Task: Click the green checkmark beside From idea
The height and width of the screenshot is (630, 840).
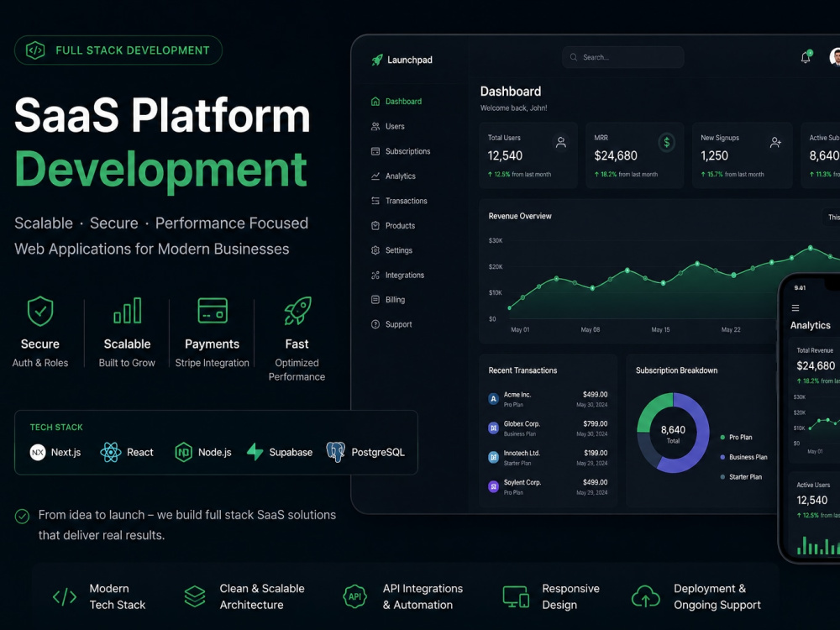Action: point(22,517)
